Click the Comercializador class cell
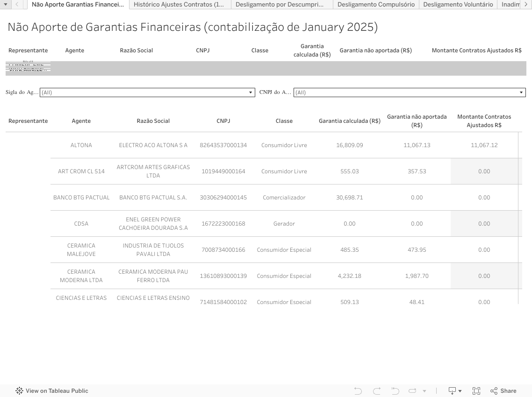Screen dimensions: 532x397 coord(284,197)
